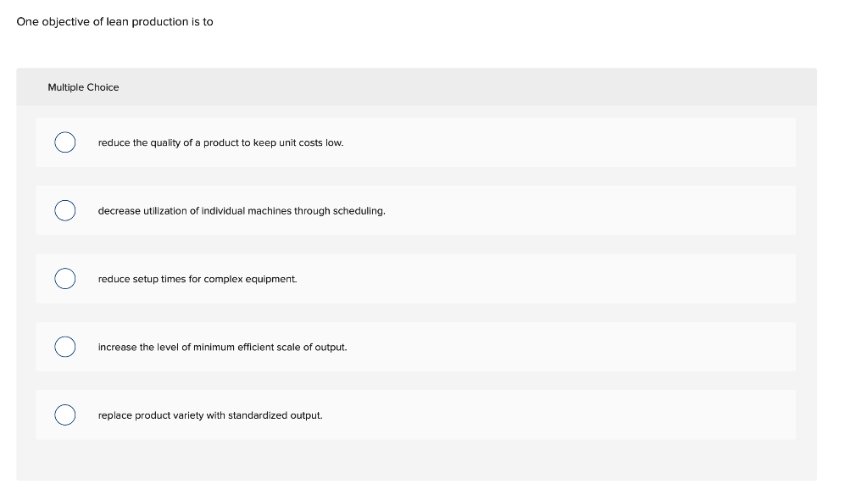Image resolution: width=868 pixels, height=501 pixels.
Task: Click the words 'keep unit costs low'
Action: pyautogui.click(x=298, y=142)
